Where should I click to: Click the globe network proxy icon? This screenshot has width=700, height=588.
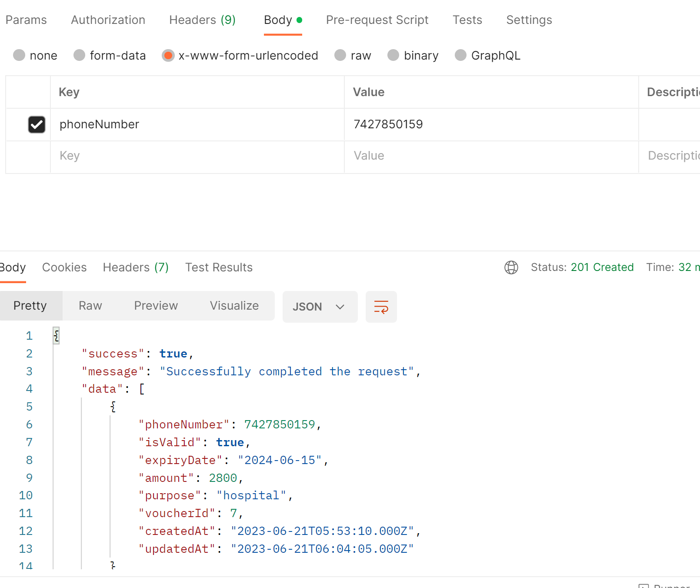coord(511,267)
